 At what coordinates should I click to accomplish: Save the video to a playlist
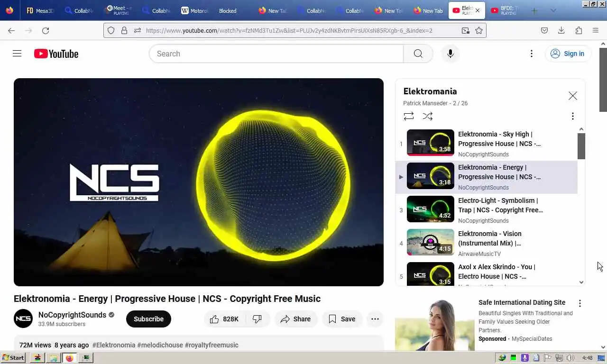click(x=342, y=319)
